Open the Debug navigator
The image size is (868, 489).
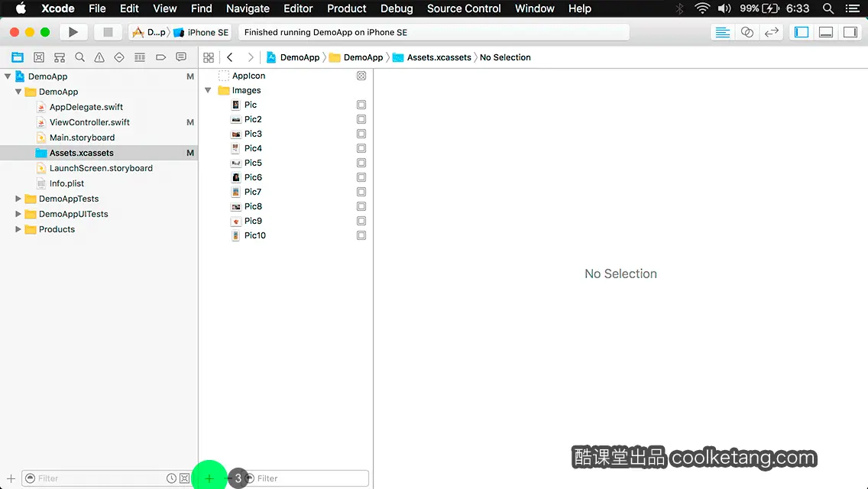(x=140, y=57)
